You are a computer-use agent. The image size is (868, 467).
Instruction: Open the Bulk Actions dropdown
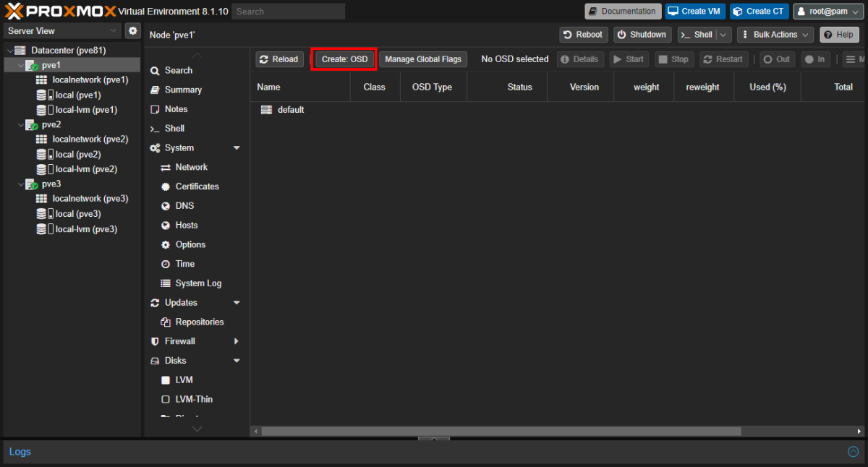tap(775, 35)
